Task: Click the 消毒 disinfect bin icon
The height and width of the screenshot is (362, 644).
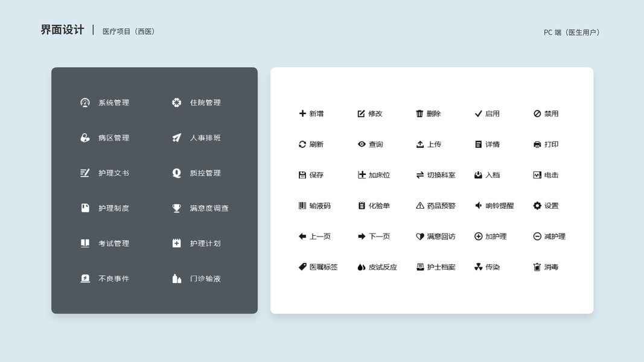Action: [537, 267]
